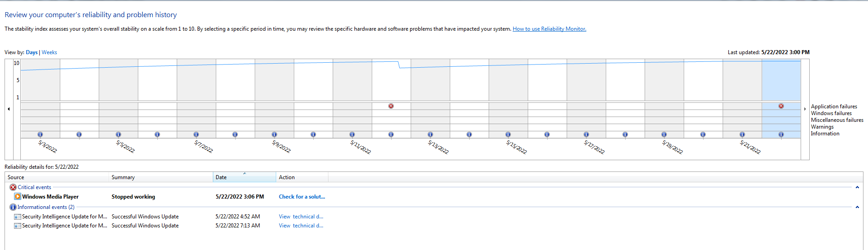The width and height of the screenshot is (868, 250).
Task: Click the Miscellaneous failures legend label
Action: tap(837, 120)
